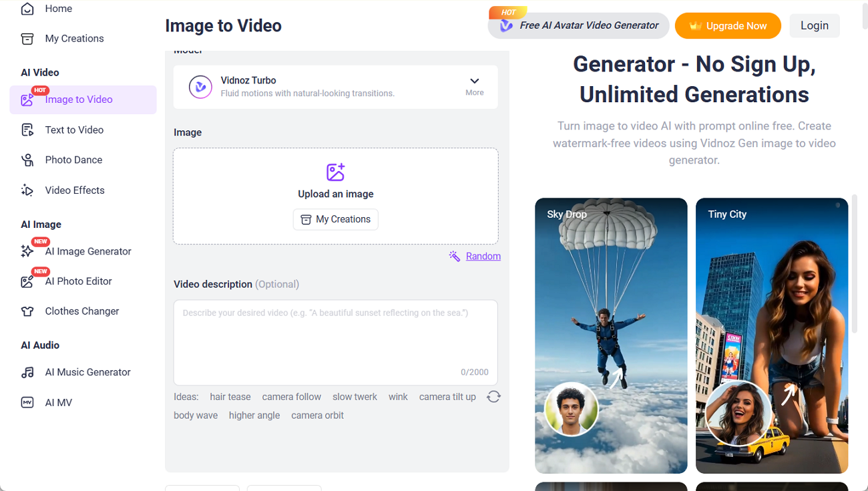Open Image to Video from the sidebar
868x491 pixels.
pos(83,100)
